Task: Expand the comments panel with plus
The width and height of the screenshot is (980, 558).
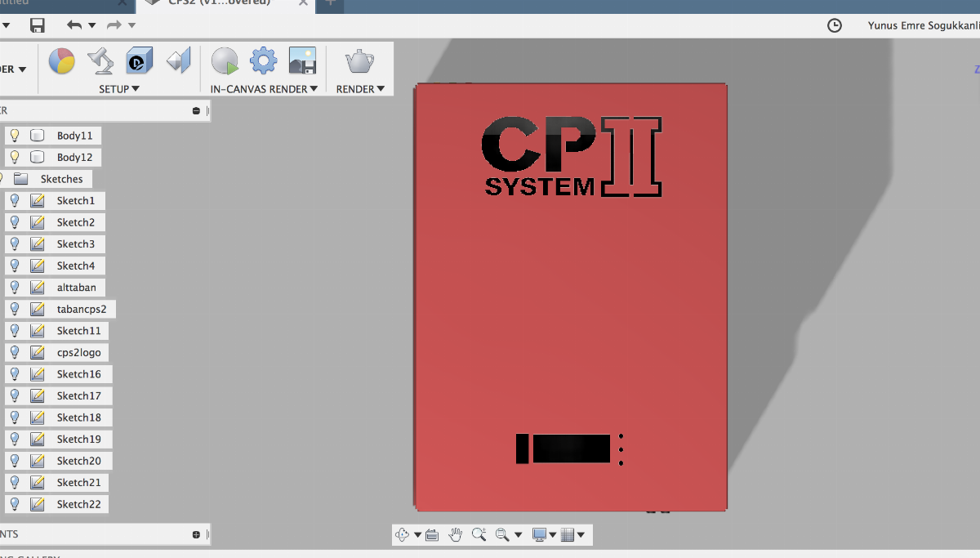Action: click(196, 534)
